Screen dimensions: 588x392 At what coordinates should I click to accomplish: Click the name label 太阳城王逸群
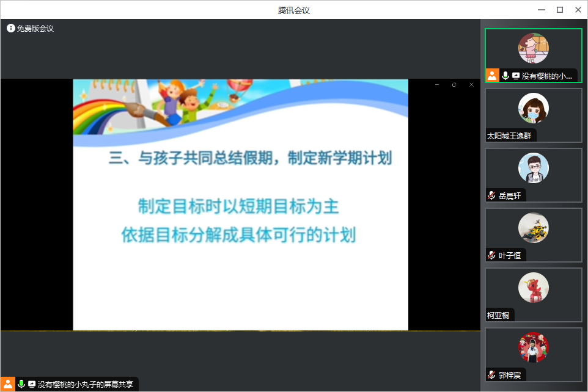[509, 136]
